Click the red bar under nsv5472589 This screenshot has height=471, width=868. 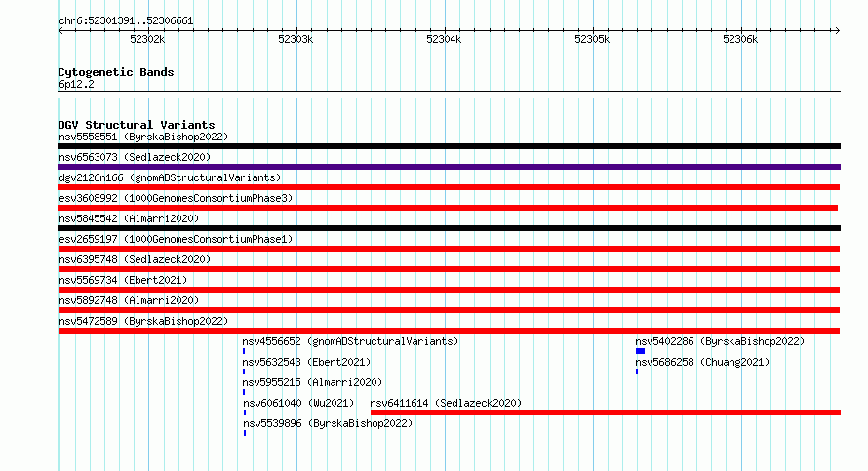(x=449, y=331)
